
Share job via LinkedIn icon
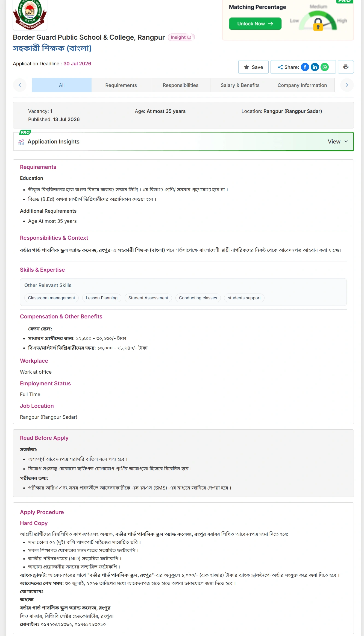pyautogui.click(x=315, y=67)
